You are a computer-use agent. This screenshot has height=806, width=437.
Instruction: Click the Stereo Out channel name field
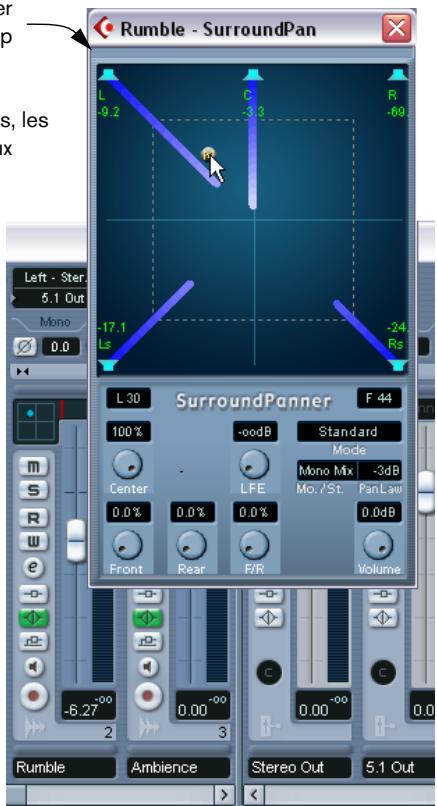(300, 767)
